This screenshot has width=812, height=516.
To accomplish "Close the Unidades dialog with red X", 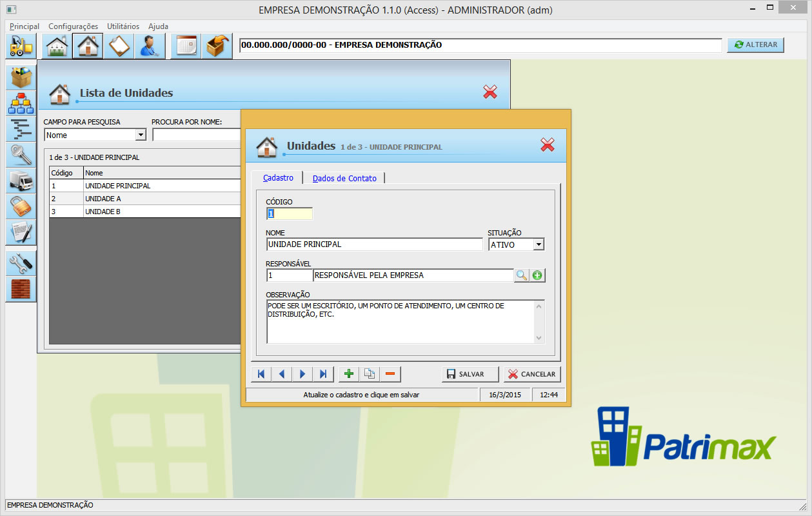I will coord(548,145).
